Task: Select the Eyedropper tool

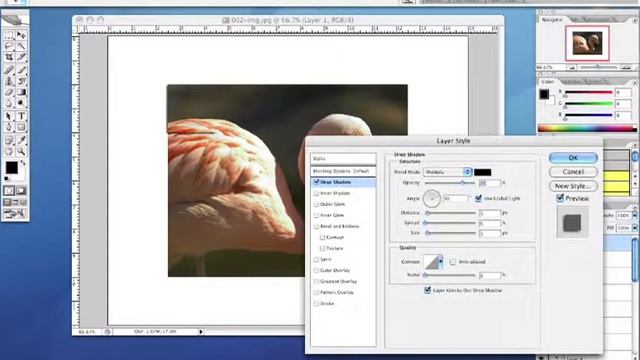Action: pos(21,140)
